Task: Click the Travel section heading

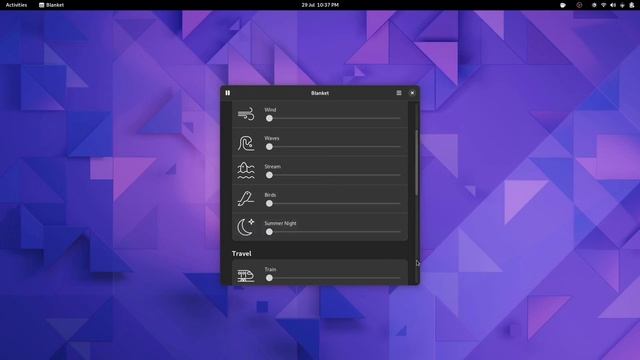Action: [x=242, y=253]
